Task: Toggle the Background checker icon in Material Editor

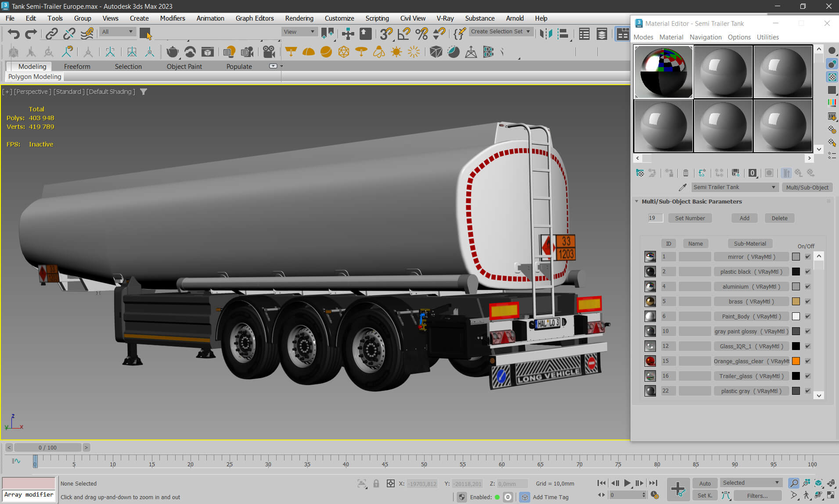Action: (x=832, y=77)
